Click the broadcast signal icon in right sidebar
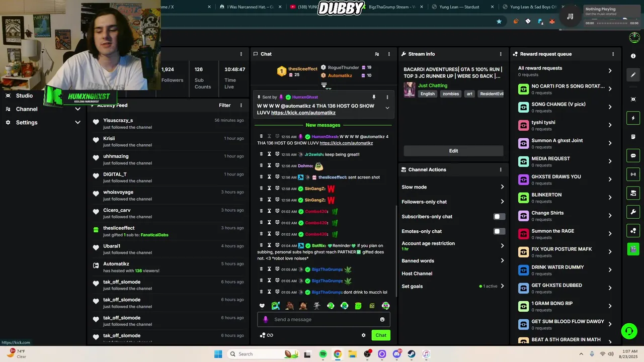 pyautogui.click(x=633, y=174)
